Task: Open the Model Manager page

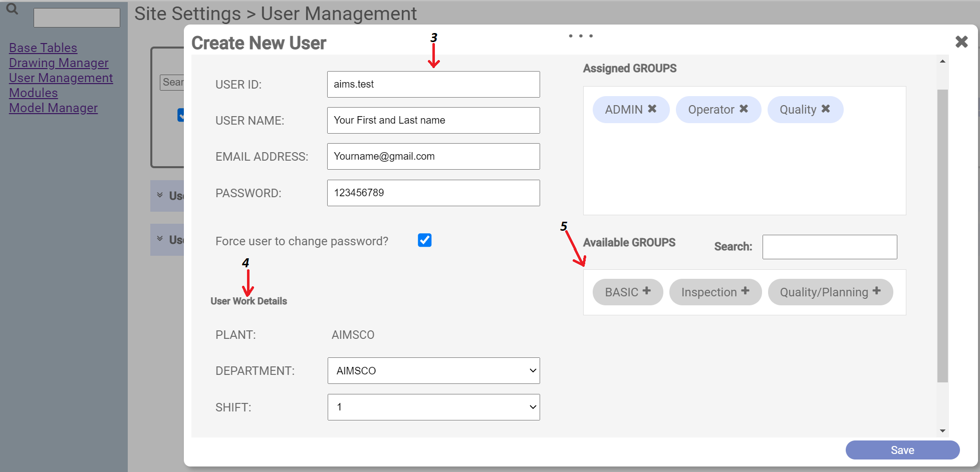Action: [53, 108]
